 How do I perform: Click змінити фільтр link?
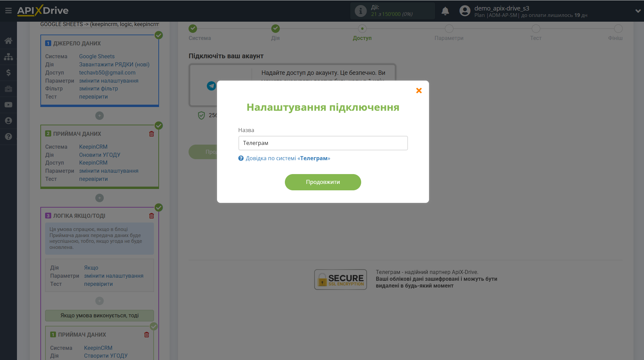pyautogui.click(x=98, y=88)
